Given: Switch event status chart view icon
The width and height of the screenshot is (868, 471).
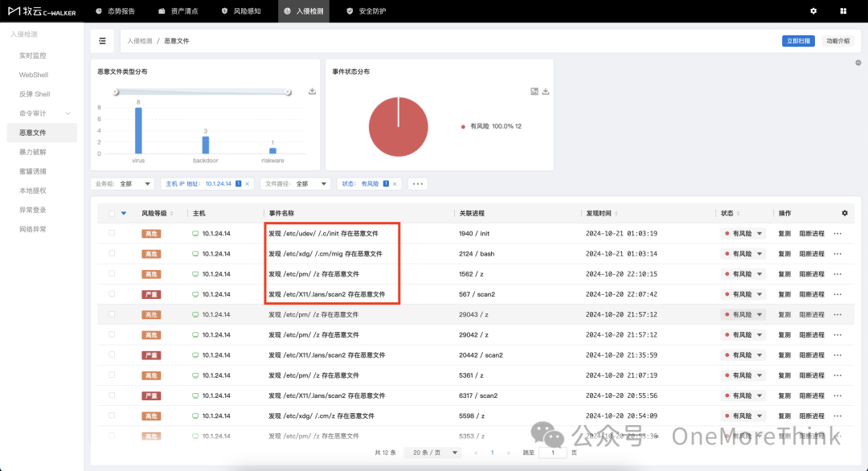Looking at the screenshot, I should click(x=534, y=92).
